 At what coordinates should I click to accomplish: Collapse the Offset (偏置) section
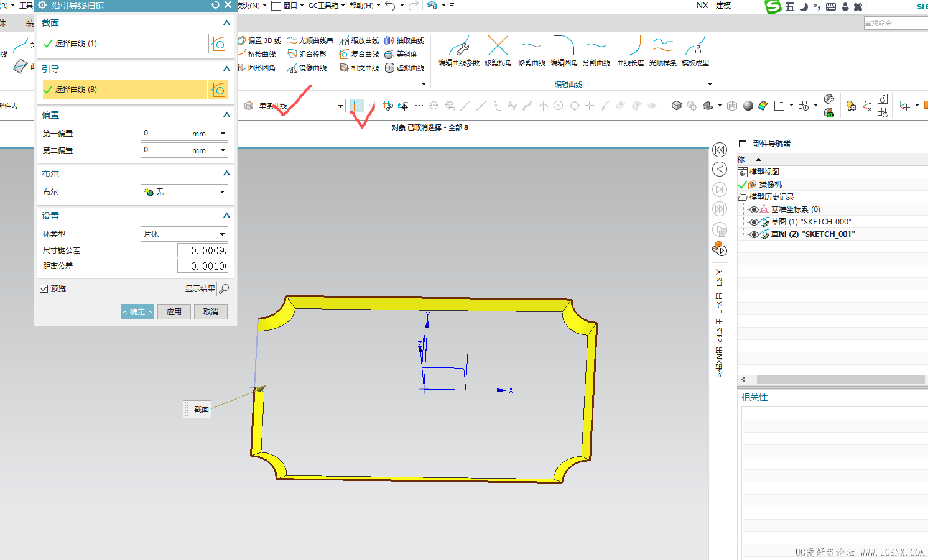pos(226,115)
